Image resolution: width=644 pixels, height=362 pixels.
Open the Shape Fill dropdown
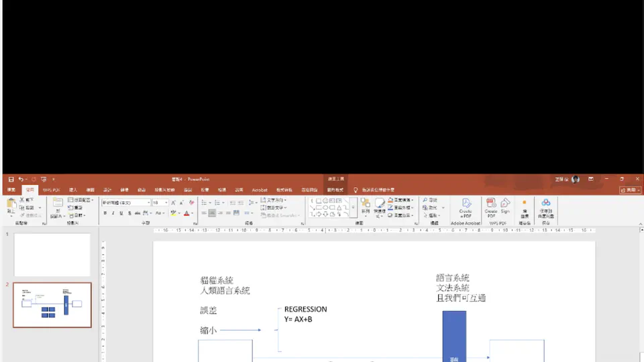[x=400, y=200]
